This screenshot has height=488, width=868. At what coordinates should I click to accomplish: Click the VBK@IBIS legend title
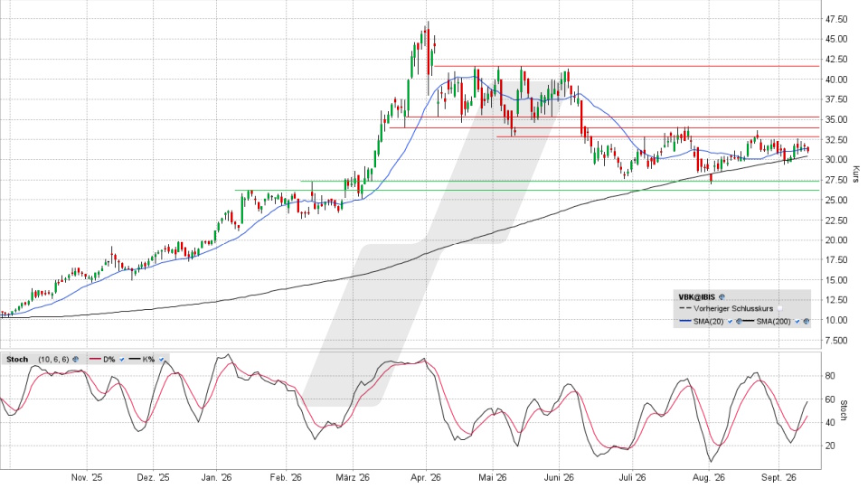697,297
